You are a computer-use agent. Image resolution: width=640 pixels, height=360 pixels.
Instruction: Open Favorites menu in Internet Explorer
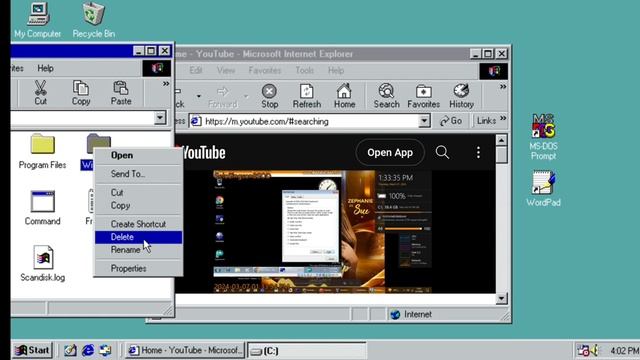(x=264, y=70)
